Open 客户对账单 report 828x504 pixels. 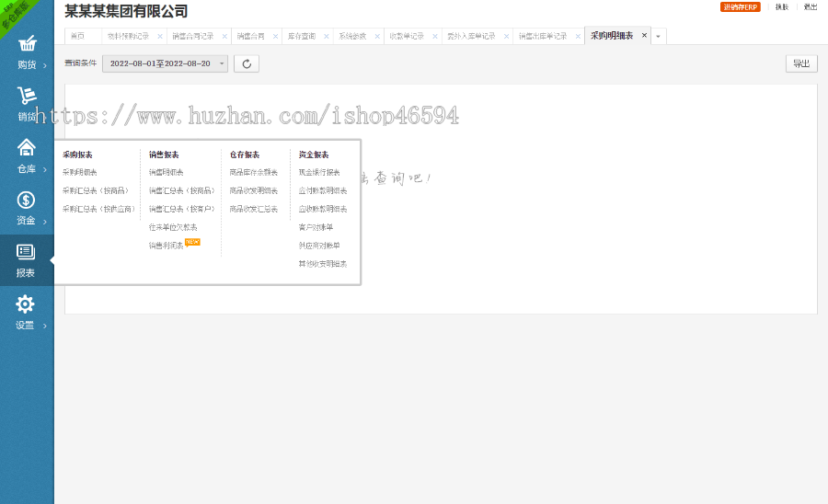pyautogui.click(x=316, y=227)
